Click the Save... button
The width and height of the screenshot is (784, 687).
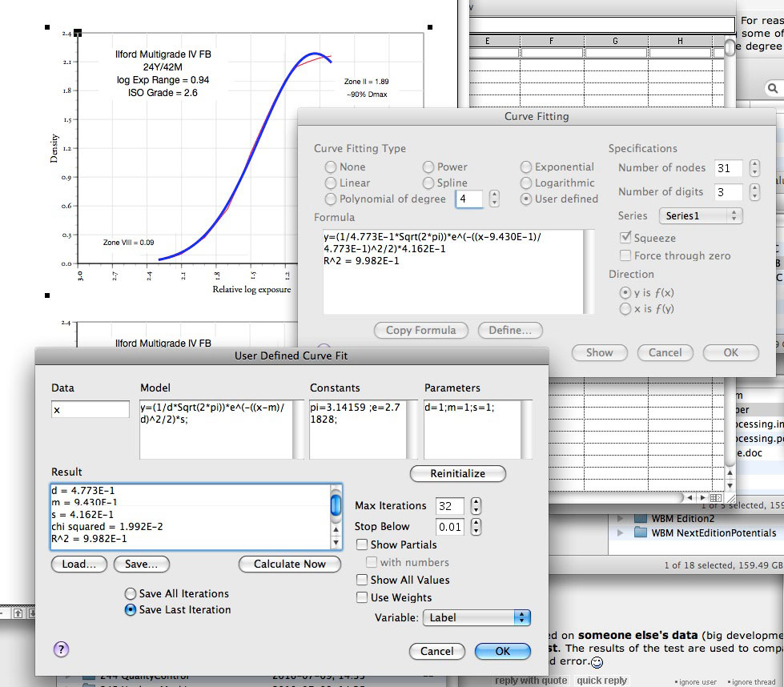pos(142,564)
